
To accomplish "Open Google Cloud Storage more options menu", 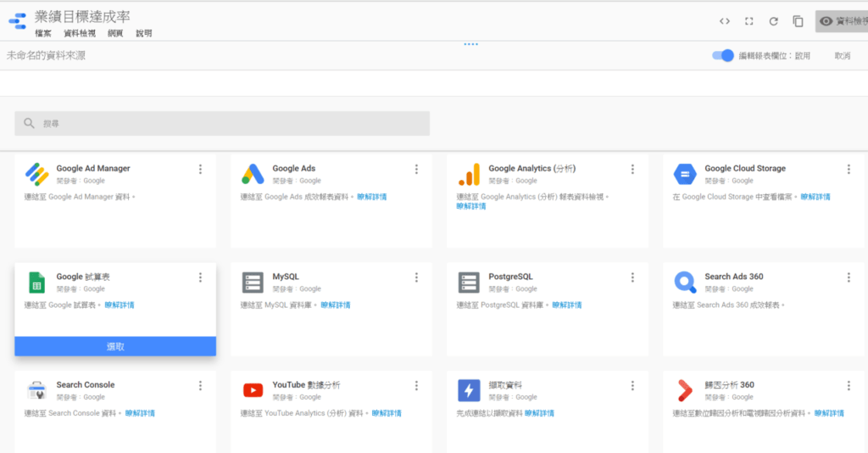I will 848,170.
